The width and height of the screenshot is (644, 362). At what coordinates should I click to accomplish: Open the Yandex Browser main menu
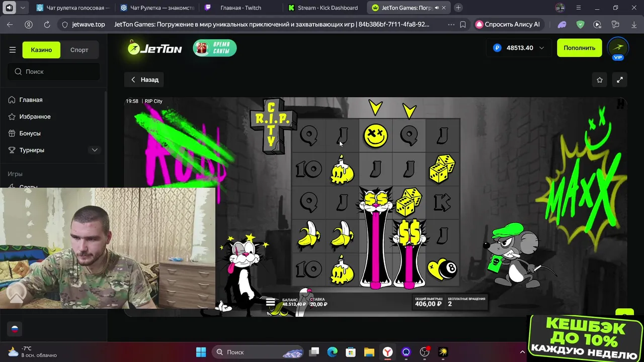click(x=578, y=8)
